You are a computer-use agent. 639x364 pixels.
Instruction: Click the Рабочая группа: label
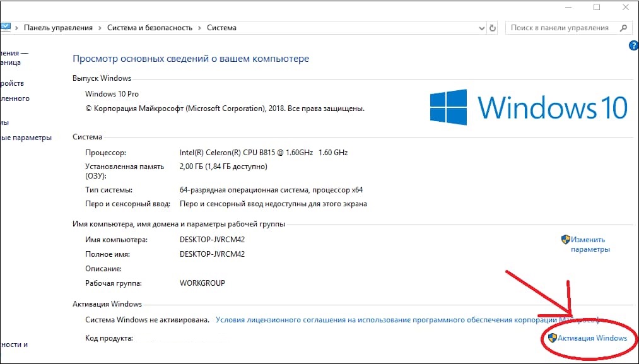click(x=114, y=283)
